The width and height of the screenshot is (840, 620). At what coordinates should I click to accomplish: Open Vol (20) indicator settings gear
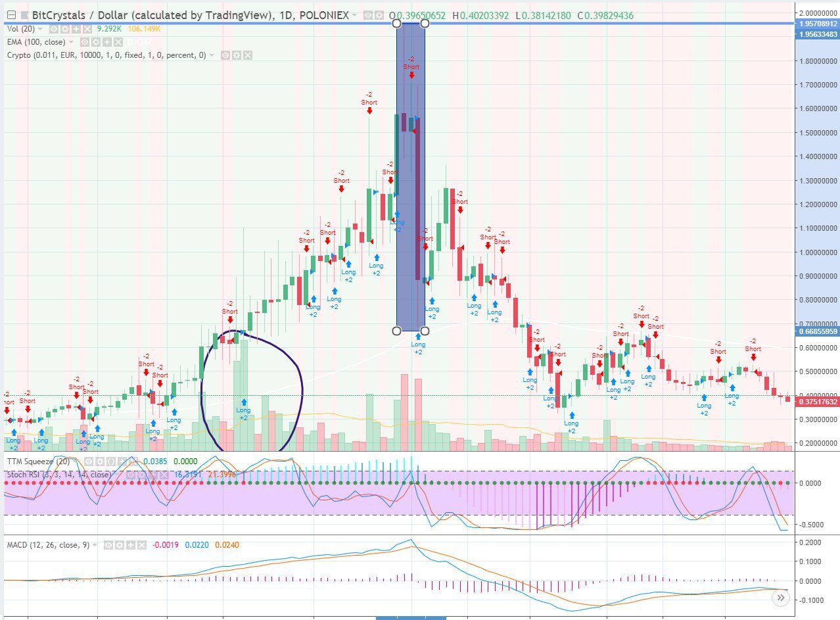pyautogui.click(x=64, y=29)
